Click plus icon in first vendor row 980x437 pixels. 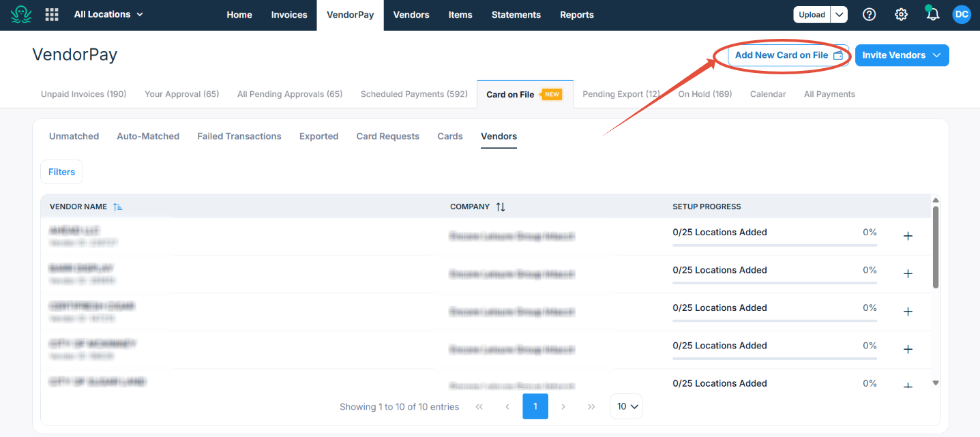(908, 236)
